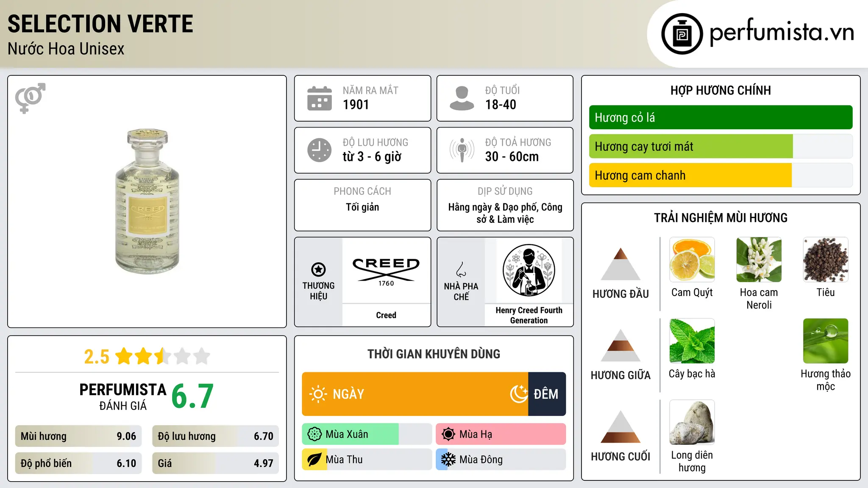Click the green Hương cỏ lá accord bar
The height and width of the screenshot is (488, 868).
[x=721, y=117]
